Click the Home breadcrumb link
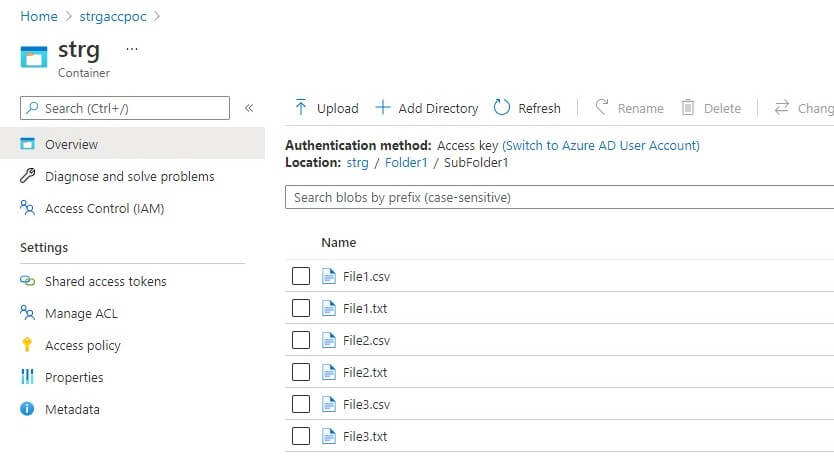The height and width of the screenshot is (474, 834). tap(38, 16)
